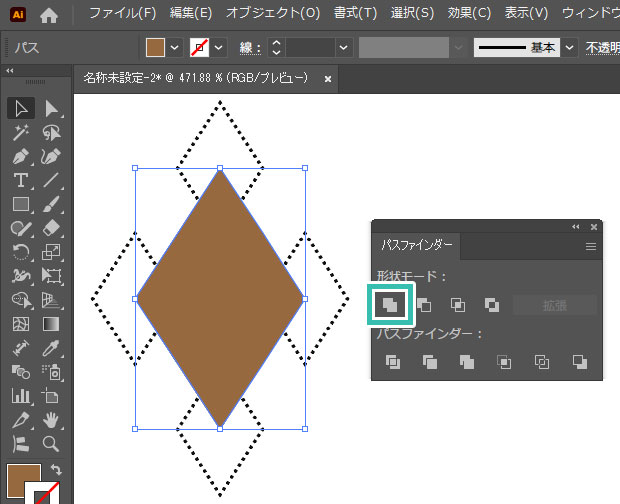Click the Minus Front shape mode icon
This screenshot has height=504, width=620.
coord(424,305)
